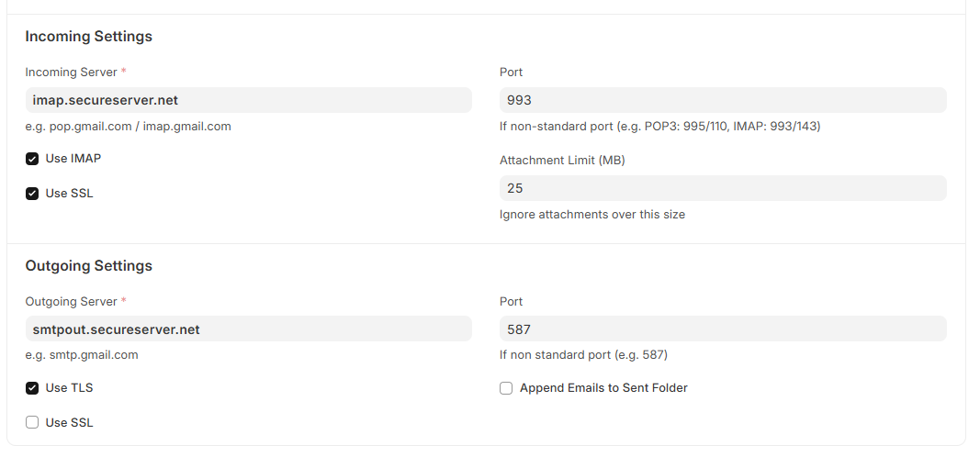
Task: Uncheck the Use IMAP checkbox
Action: point(32,159)
